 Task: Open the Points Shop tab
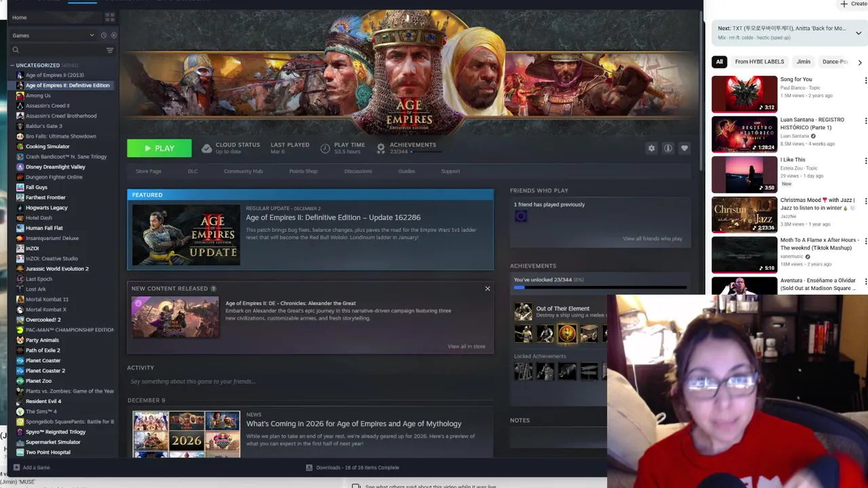point(303,171)
